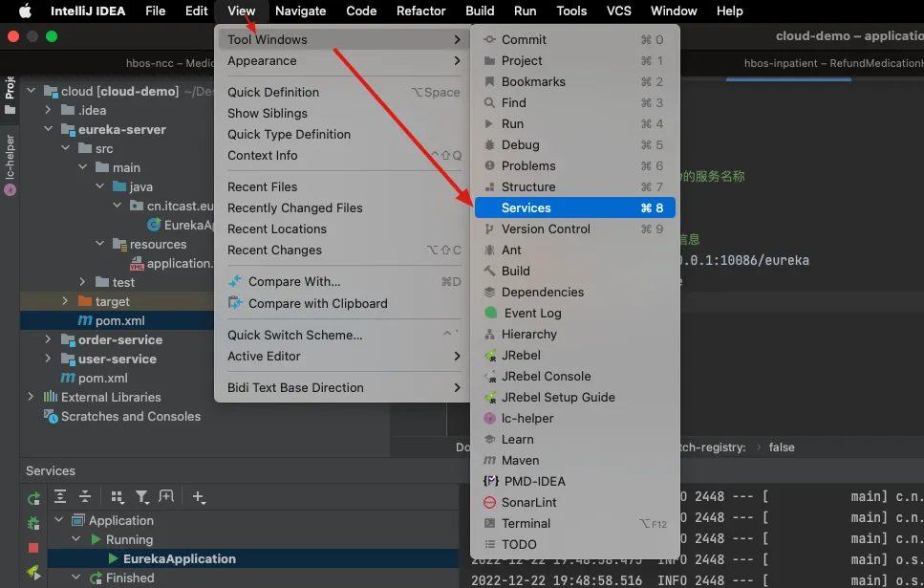
Task: Click the Rerun in Debug mode icon
Action: tap(33, 523)
